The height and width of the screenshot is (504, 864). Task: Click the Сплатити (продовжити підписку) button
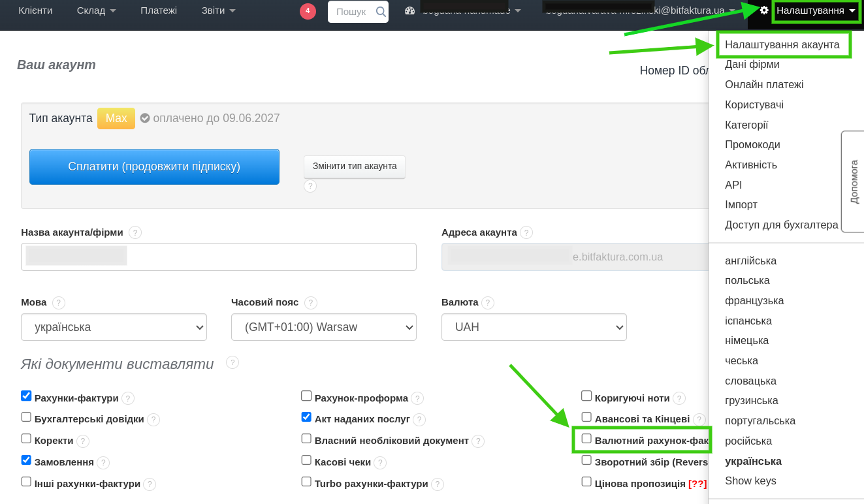click(154, 166)
